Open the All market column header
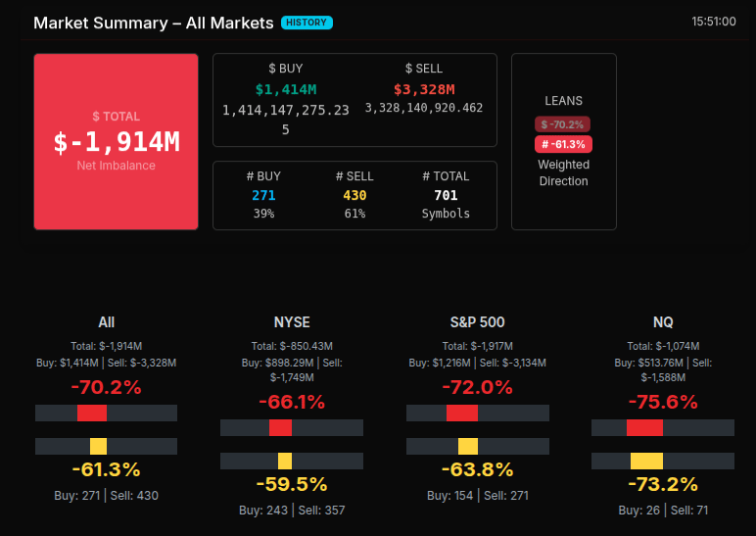 [106, 321]
